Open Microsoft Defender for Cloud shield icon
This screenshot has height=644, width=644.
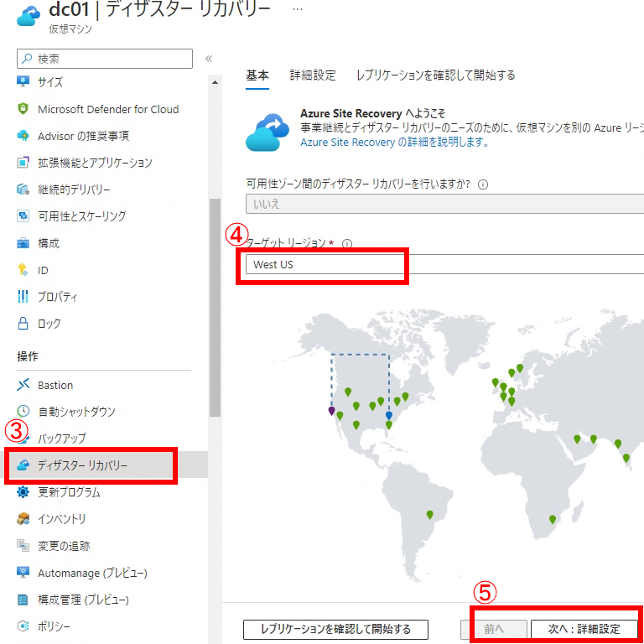tap(23, 109)
